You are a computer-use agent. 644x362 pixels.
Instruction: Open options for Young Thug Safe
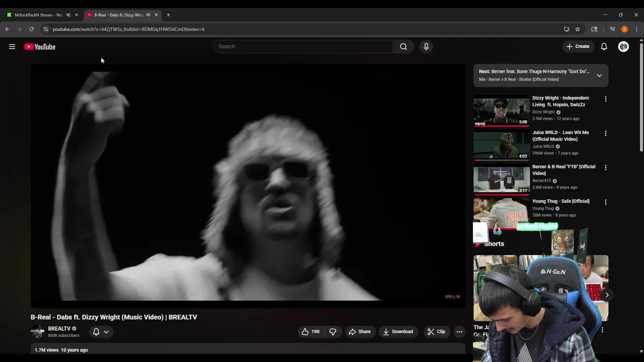pos(606,202)
